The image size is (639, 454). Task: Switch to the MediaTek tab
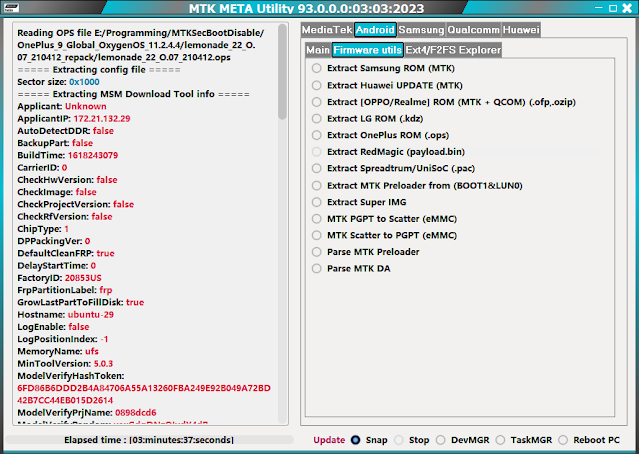(x=327, y=30)
